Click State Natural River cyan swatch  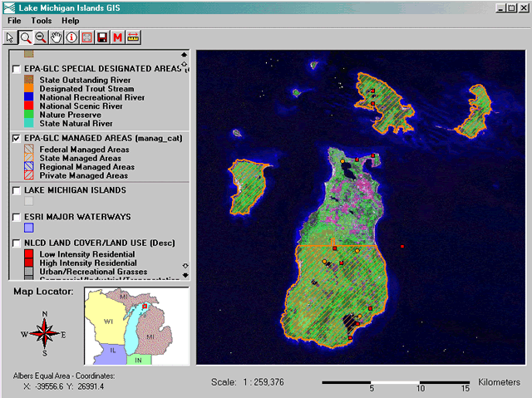[x=29, y=123]
